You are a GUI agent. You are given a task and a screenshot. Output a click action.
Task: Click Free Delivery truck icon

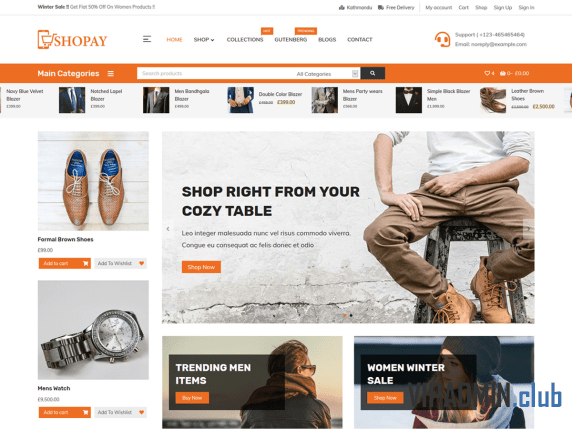380,7
